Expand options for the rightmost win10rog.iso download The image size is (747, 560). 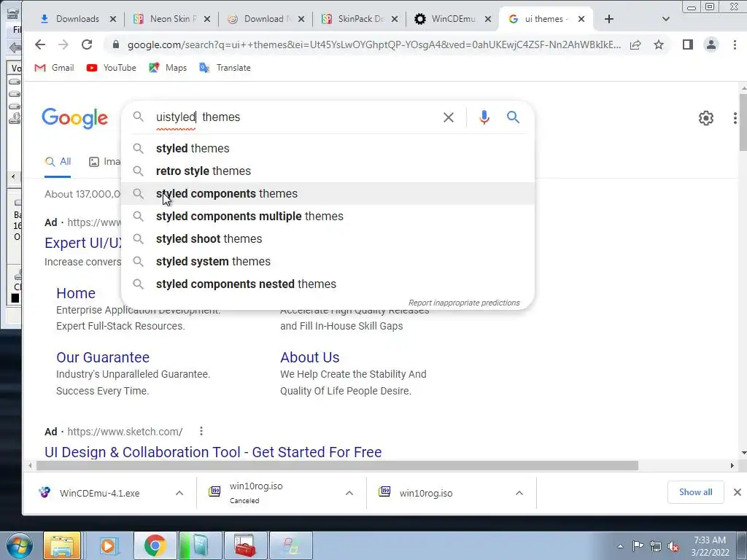519,493
